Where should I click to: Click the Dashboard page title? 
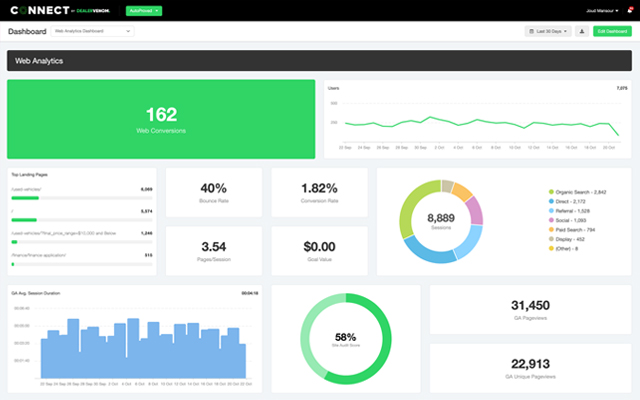tap(27, 31)
